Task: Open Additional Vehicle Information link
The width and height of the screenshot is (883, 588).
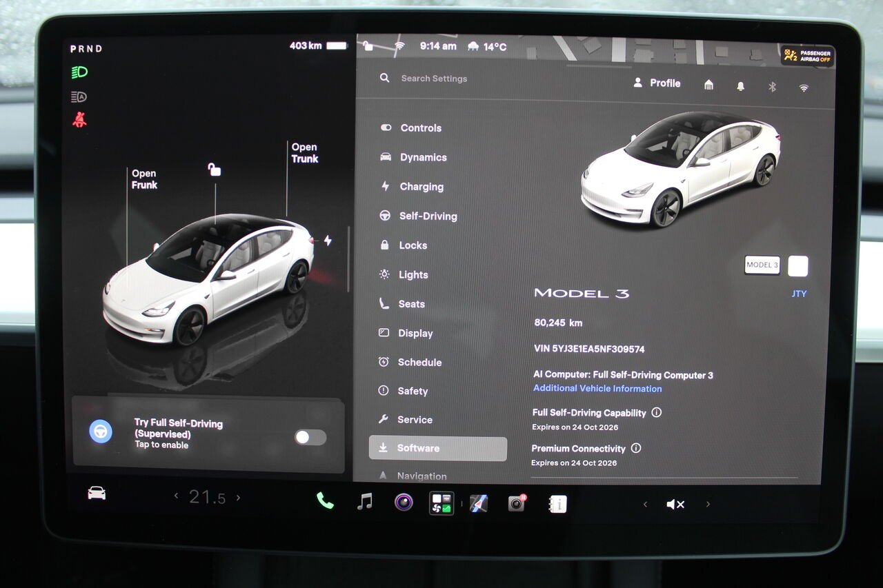Action: (x=597, y=388)
